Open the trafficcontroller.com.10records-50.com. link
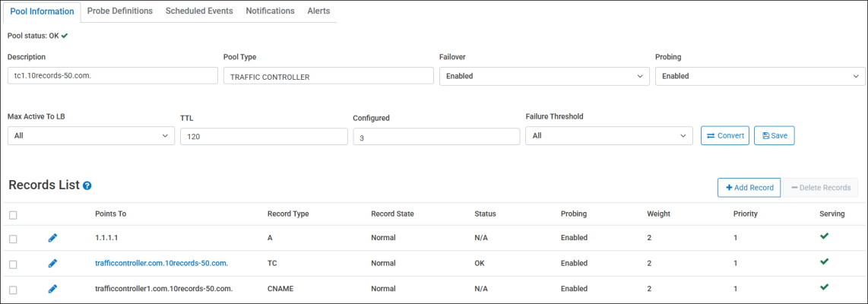 tap(161, 263)
